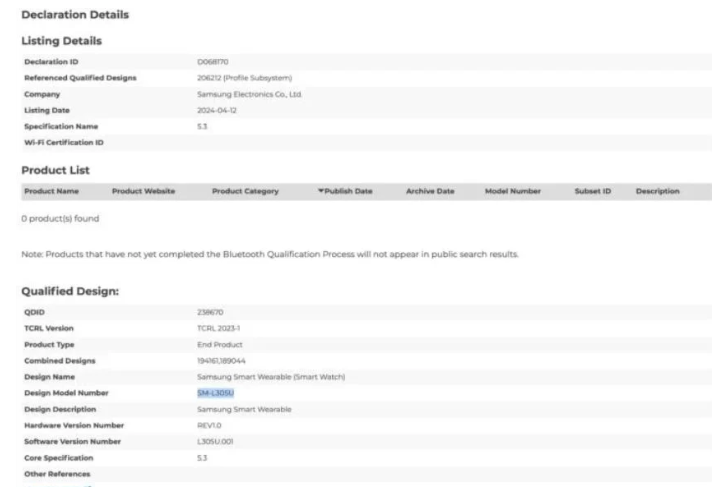The image size is (723, 487).
Task: Click the Software Version Number label
Action: tap(72, 441)
